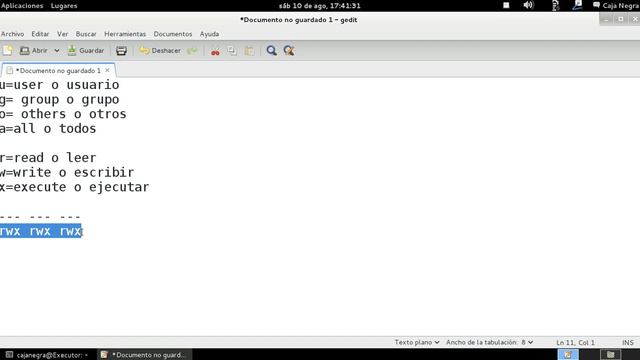
Task: Open the Ayuda menu
Action: coord(209,34)
